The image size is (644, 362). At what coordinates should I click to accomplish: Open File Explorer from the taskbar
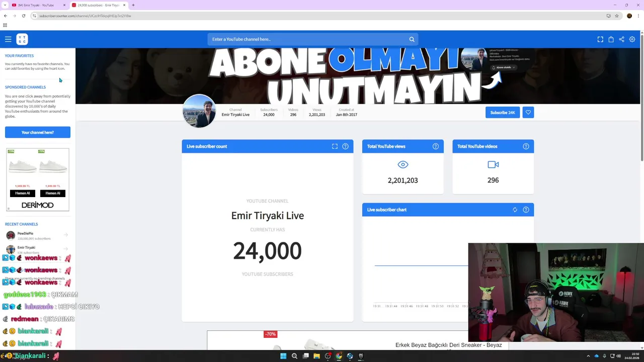pos(316,356)
